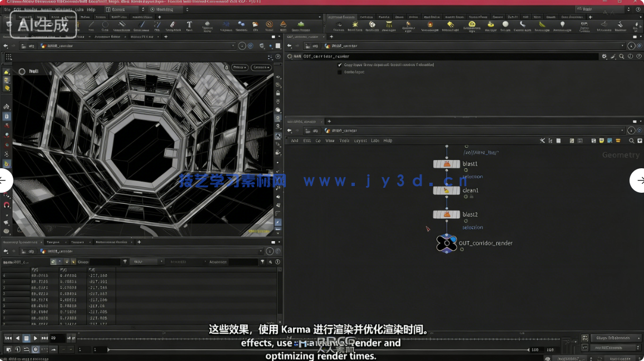Open the Layout menu in the network editor

pos(360,141)
